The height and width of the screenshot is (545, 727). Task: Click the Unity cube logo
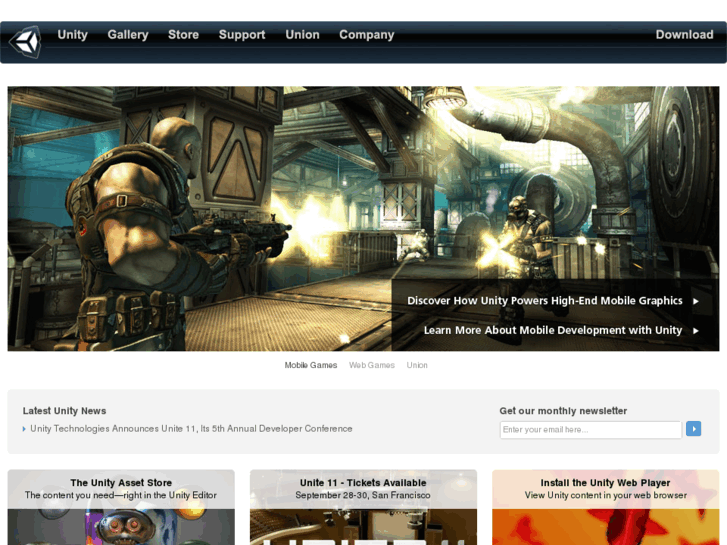(26, 42)
